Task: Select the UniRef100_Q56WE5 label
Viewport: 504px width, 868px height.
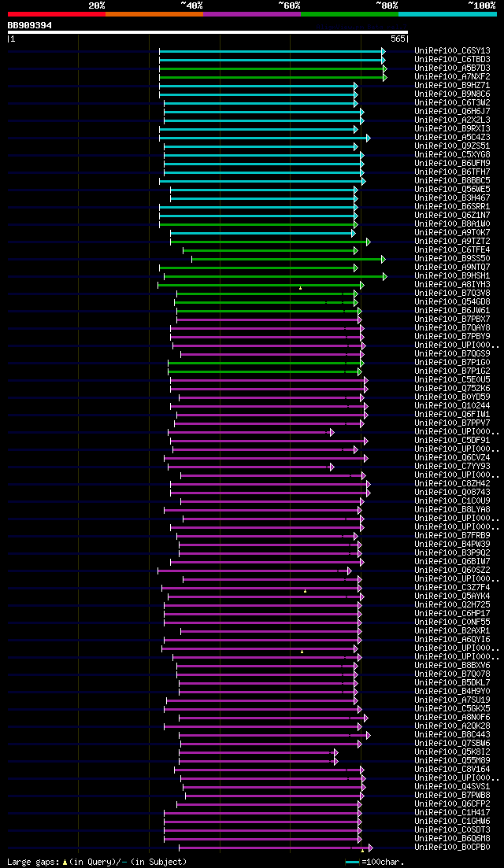Action: pyautogui.click(x=452, y=190)
